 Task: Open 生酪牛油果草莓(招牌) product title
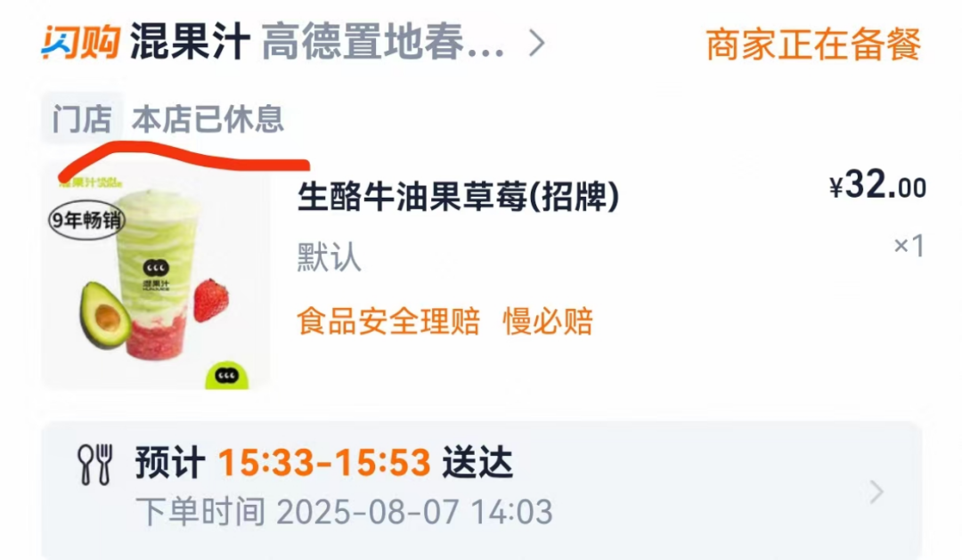tap(459, 198)
